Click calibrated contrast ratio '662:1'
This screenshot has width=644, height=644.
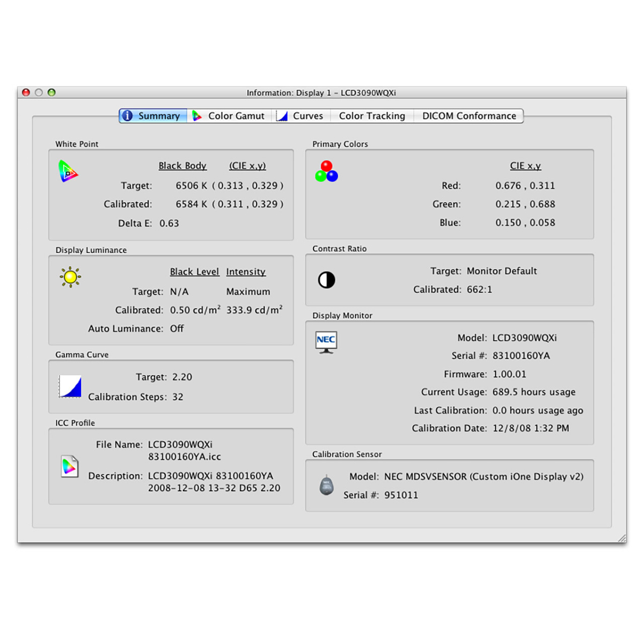tap(479, 289)
